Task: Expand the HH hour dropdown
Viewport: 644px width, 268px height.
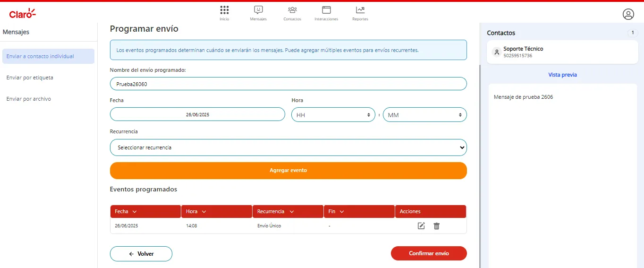Action: coord(333,115)
